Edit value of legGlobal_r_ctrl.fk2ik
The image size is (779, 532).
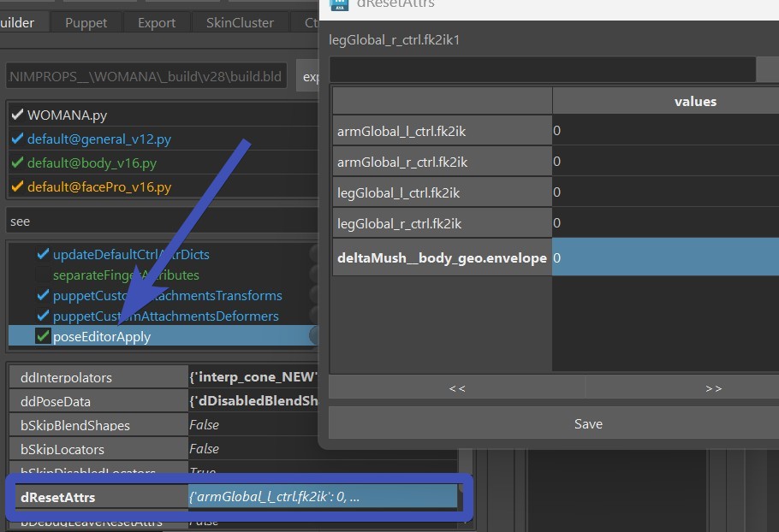point(666,223)
